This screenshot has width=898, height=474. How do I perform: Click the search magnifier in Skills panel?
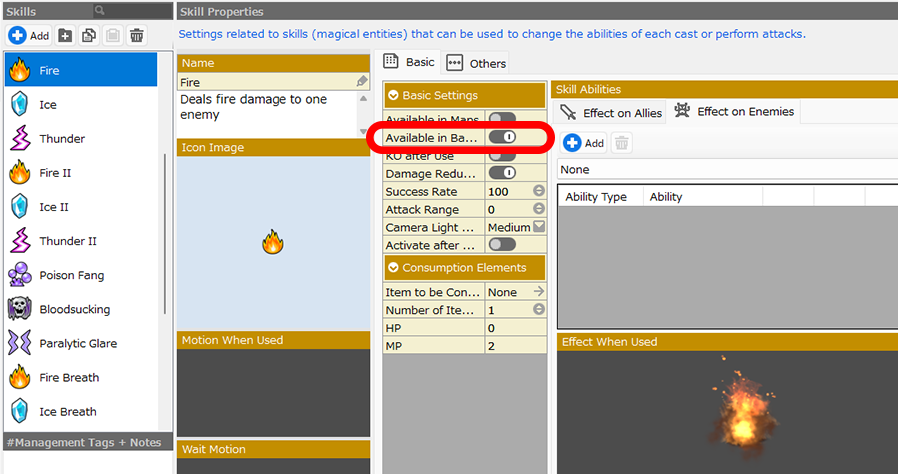tap(101, 11)
